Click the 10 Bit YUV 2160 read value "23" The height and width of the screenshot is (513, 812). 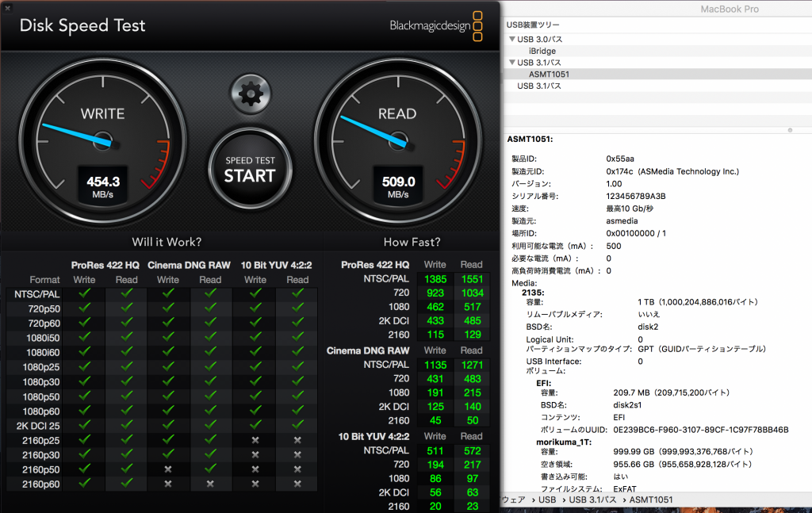click(472, 507)
